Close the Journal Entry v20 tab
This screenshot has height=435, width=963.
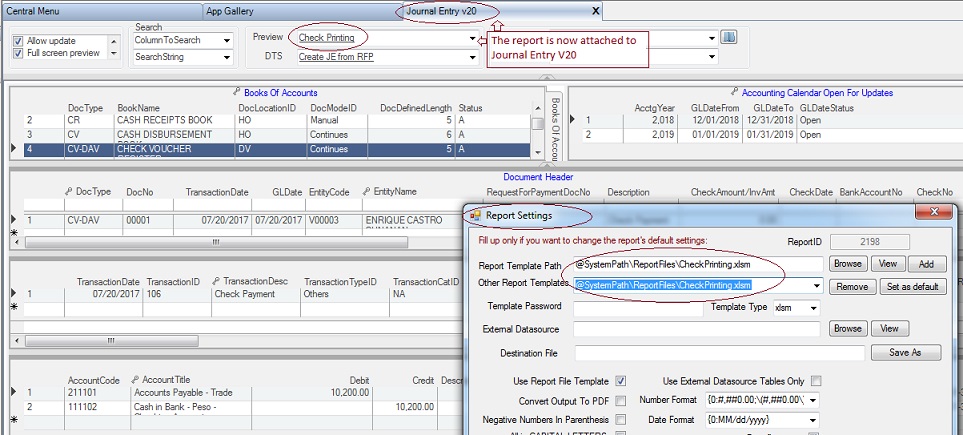[595, 11]
